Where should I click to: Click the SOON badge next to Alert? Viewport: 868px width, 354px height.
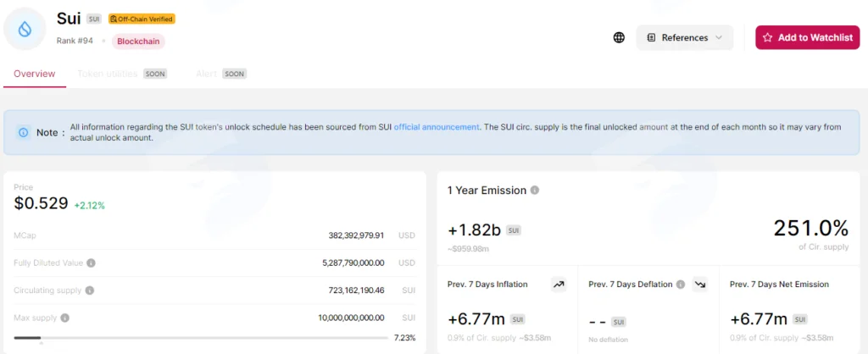pos(234,74)
